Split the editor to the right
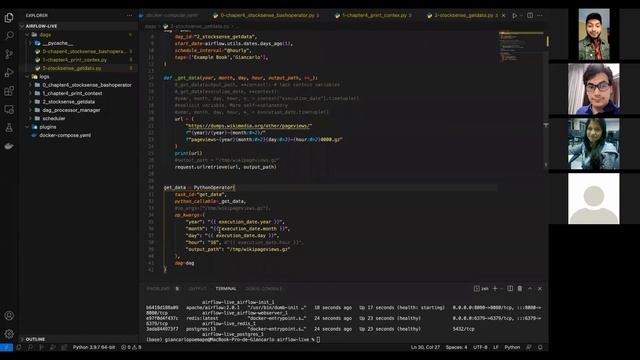Screen dimensions: 640x360 (x=530, y=16)
